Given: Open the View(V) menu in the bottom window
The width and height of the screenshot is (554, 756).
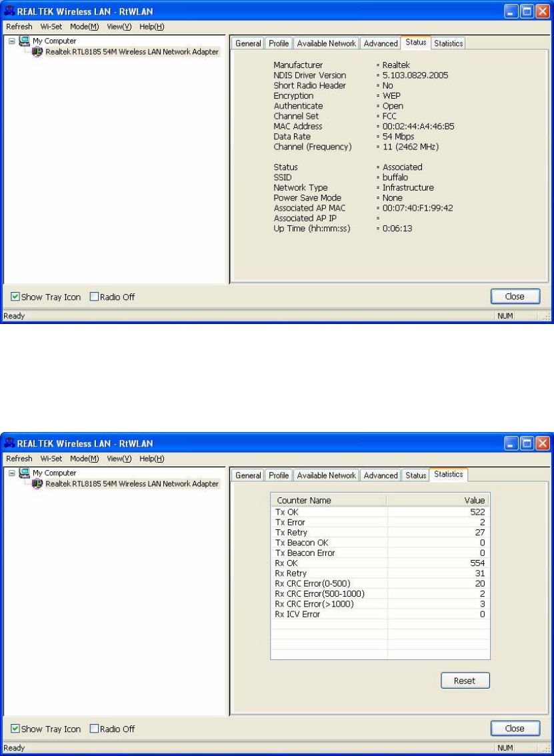Looking at the screenshot, I should click(x=119, y=459).
